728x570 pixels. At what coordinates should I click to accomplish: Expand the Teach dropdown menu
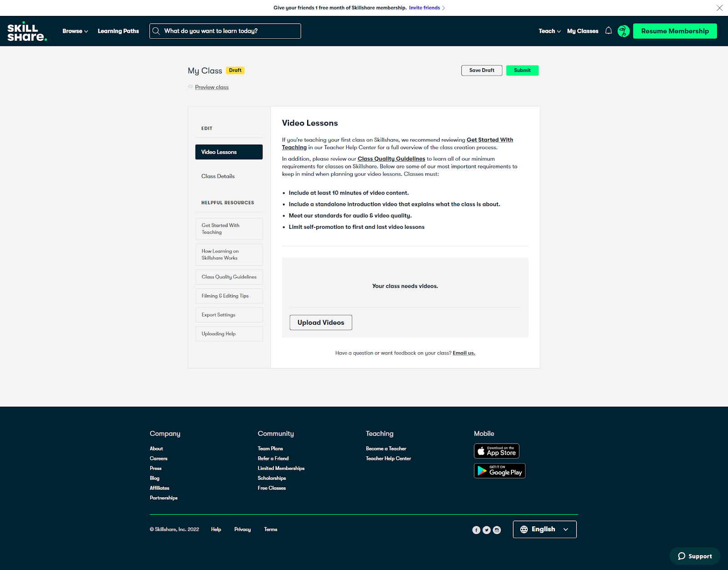tap(550, 31)
